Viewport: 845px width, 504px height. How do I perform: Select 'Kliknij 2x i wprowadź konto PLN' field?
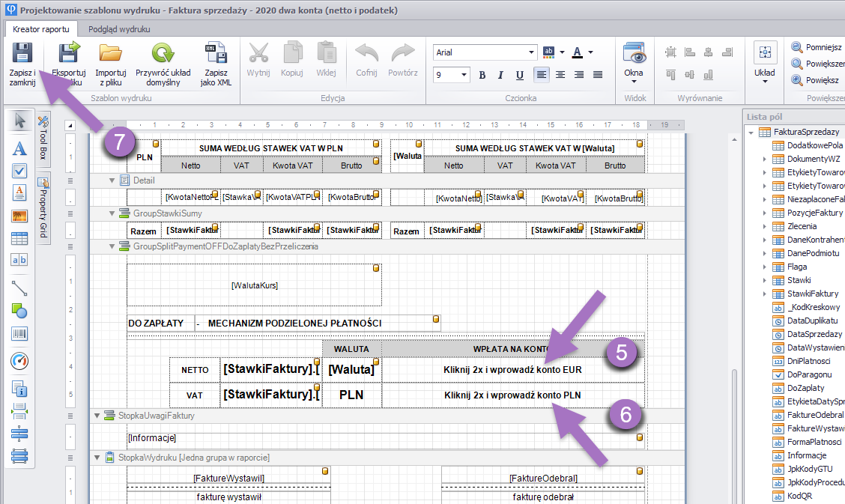[512, 395]
